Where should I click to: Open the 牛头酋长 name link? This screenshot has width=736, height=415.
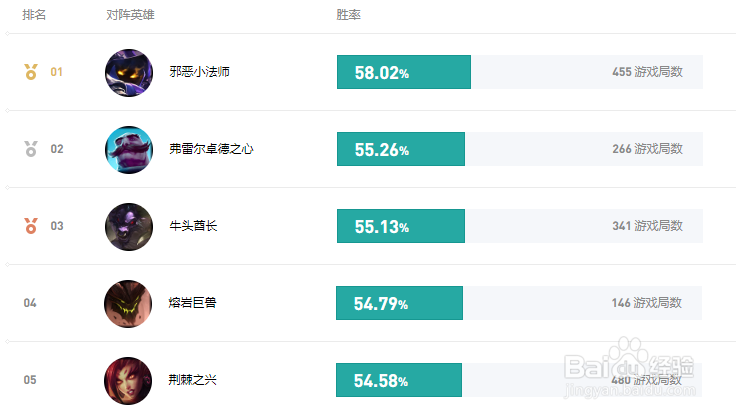[193, 226]
